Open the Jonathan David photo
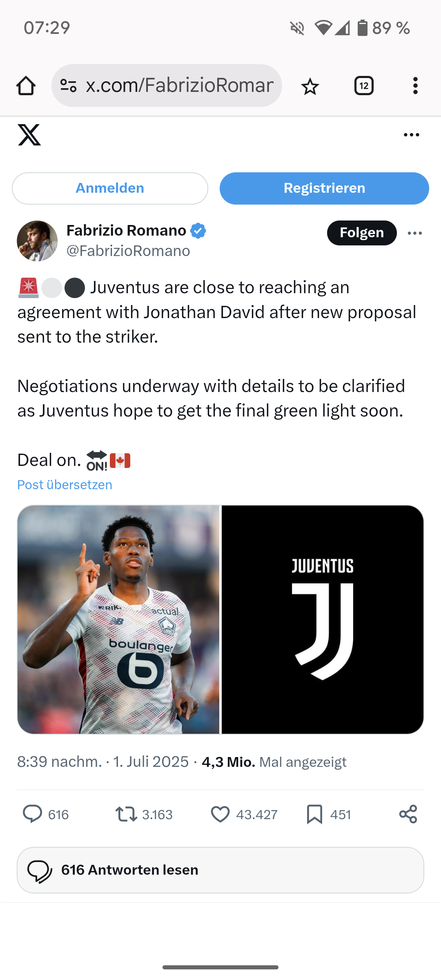This screenshot has width=441, height=980. (118, 619)
